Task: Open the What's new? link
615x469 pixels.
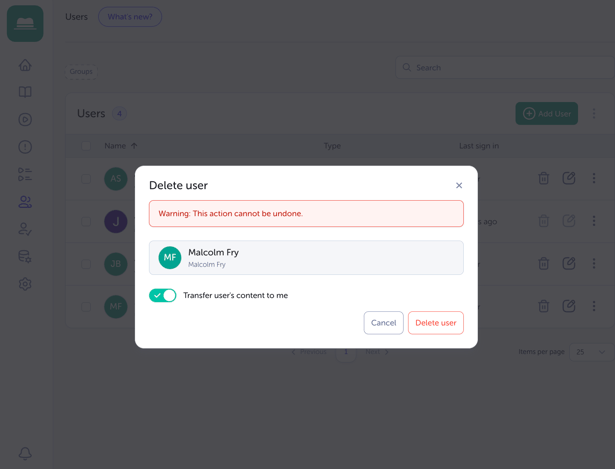Action: click(x=130, y=17)
